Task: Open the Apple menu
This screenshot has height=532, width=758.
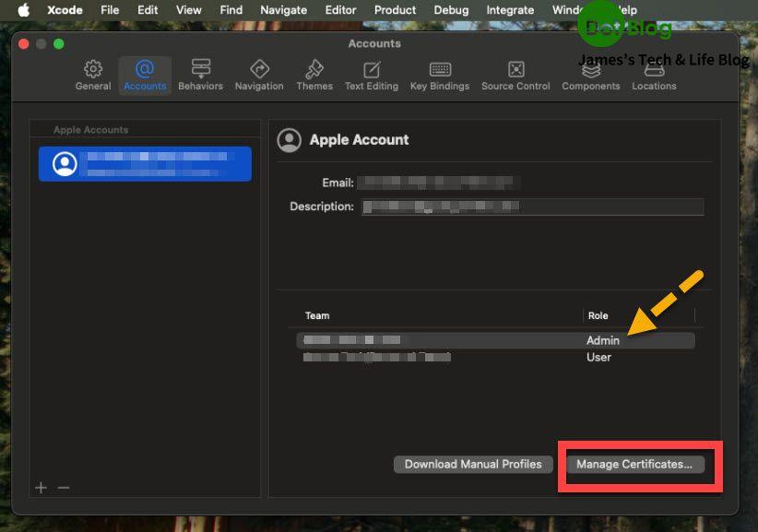Action: 23,10
